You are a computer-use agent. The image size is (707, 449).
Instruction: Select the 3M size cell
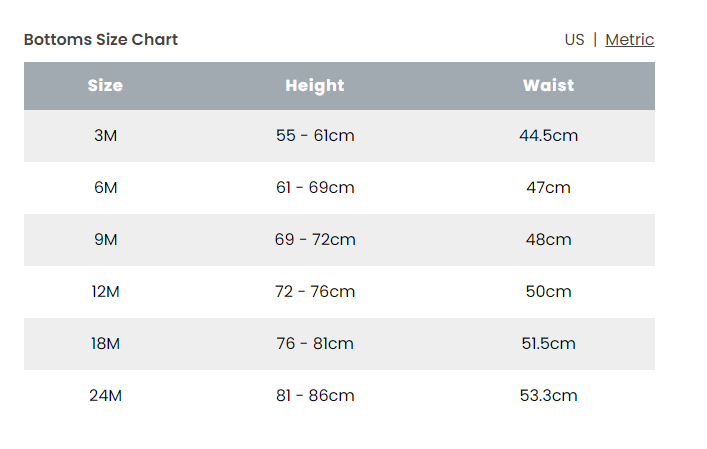tap(105, 136)
